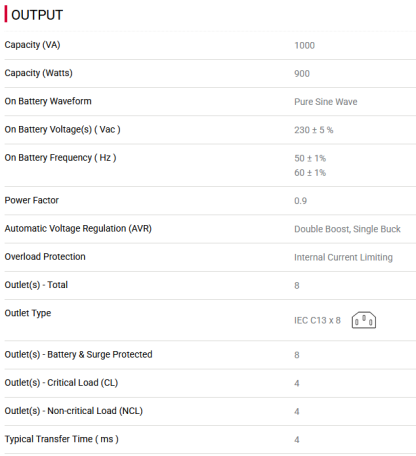416x456 pixels.
Task: Click the 60 ± 1% frequency value
Action: pyautogui.click(x=310, y=173)
